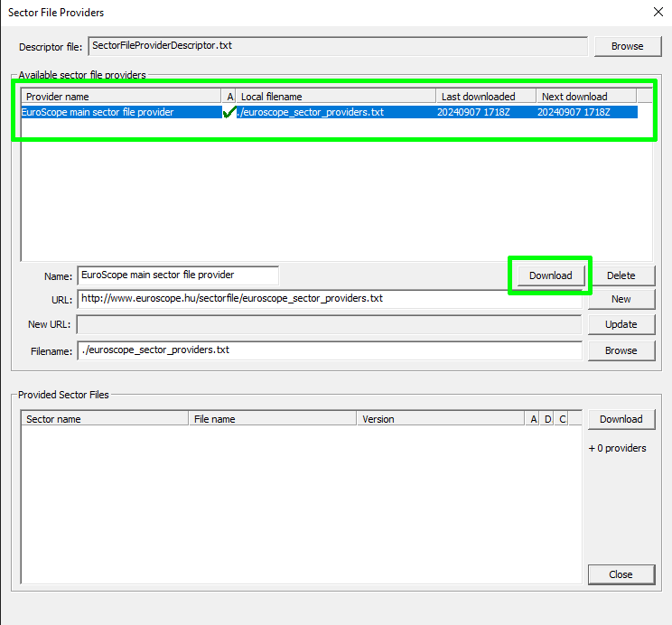Click the C column header in sector files
This screenshot has width=672, height=625.
point(562,419)
